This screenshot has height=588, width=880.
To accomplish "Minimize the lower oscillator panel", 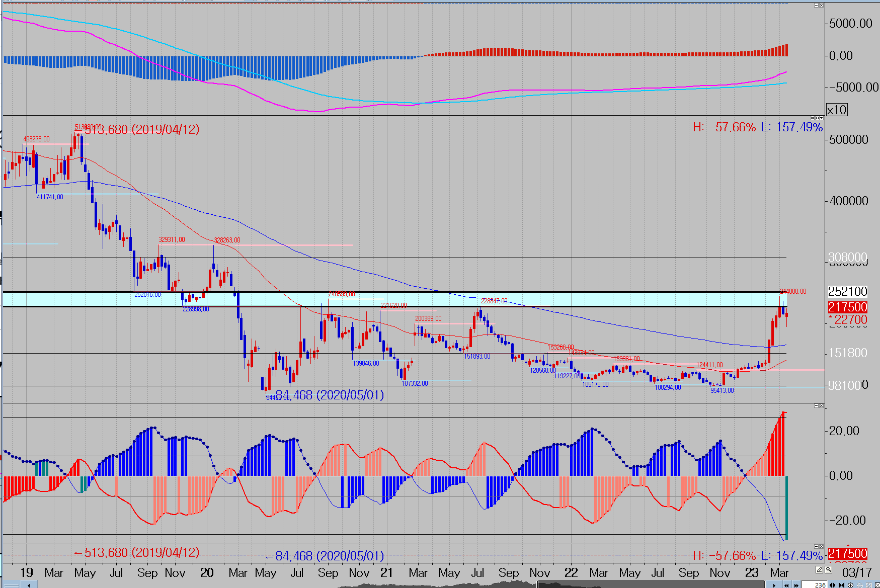I will coord(816,405).
